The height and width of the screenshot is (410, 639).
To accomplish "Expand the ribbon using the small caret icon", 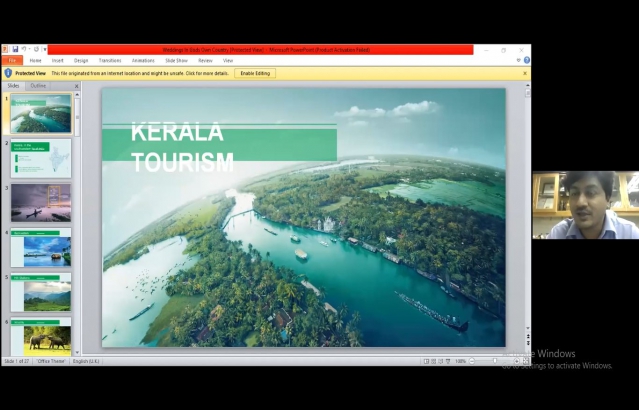I will [518, 60].
